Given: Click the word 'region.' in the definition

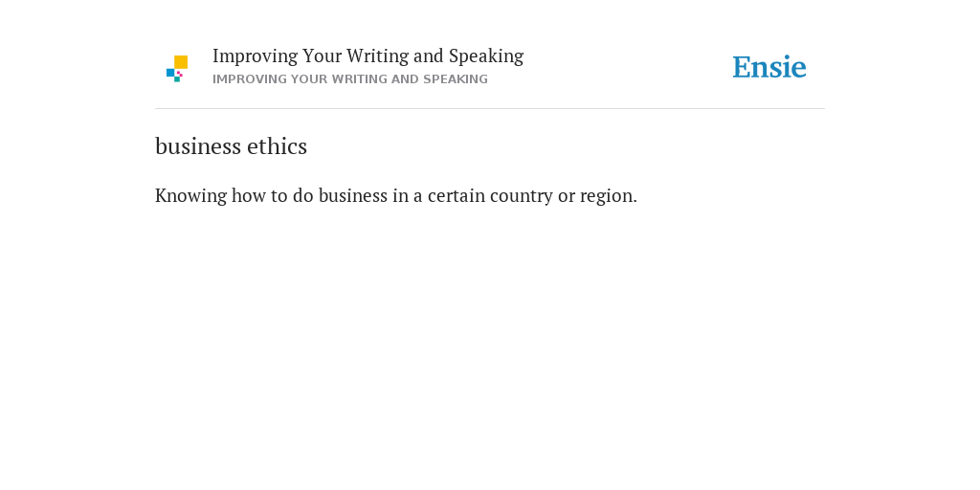Looking at the screenshot, I should point(609,196).
